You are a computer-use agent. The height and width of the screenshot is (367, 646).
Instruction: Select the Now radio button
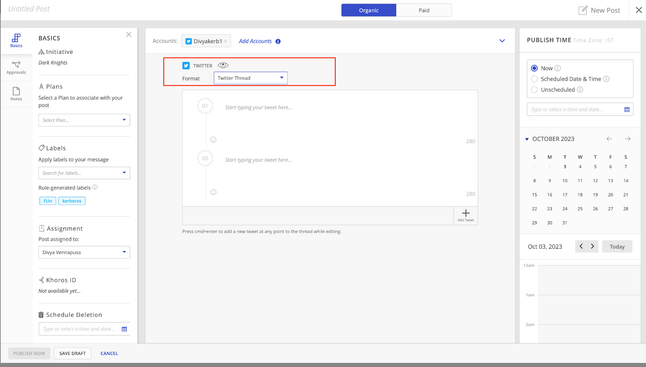coord(534,68)
